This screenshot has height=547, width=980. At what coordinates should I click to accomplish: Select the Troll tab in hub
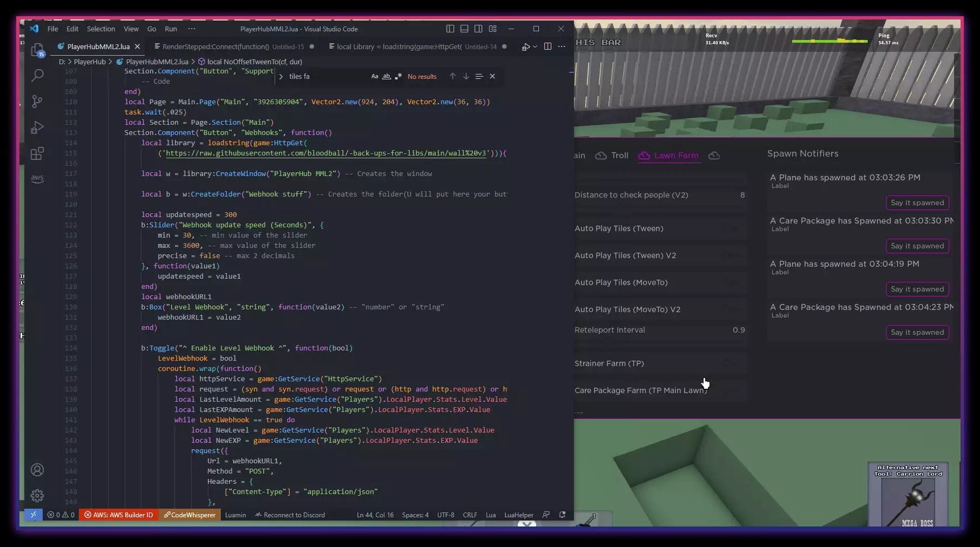612,156
